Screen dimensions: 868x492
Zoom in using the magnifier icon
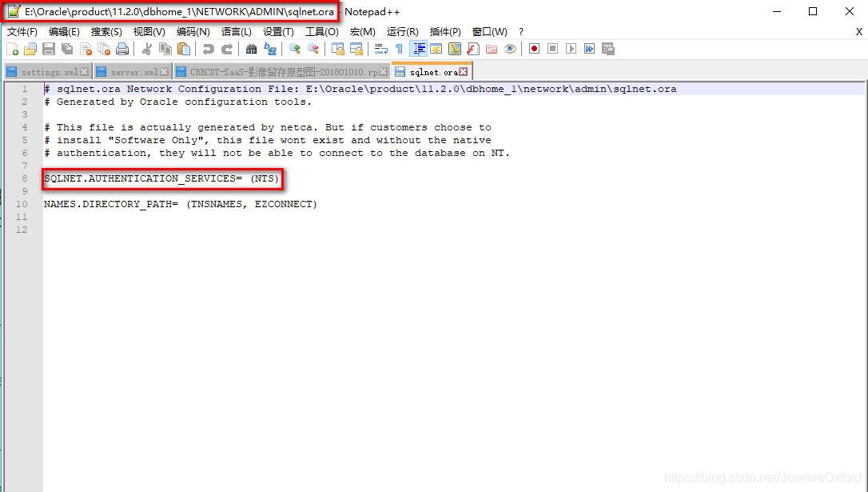[x=293, y=49]
